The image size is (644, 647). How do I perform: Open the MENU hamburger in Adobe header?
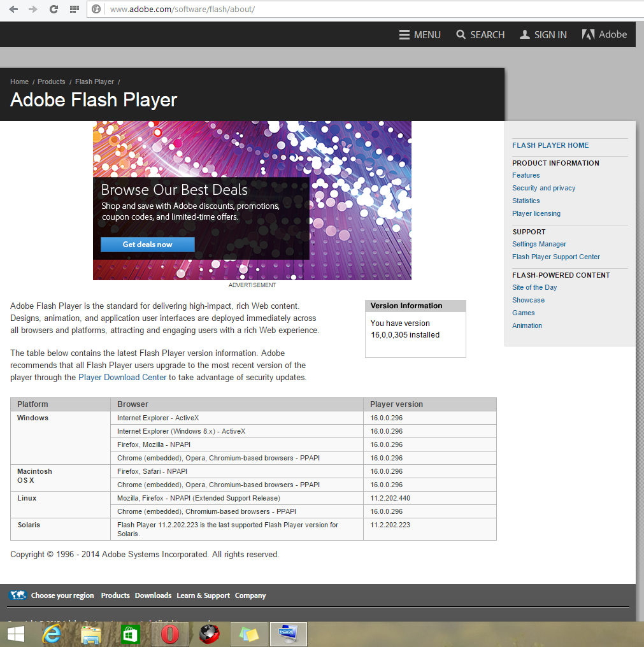[420, 34]
